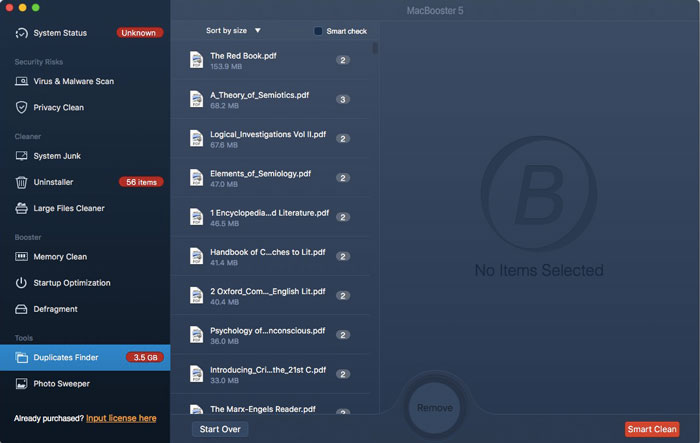Click the PDF icon for Elements_of_Semiology.pdf
This screenshot has width=700, height=443.
[196, 178]
